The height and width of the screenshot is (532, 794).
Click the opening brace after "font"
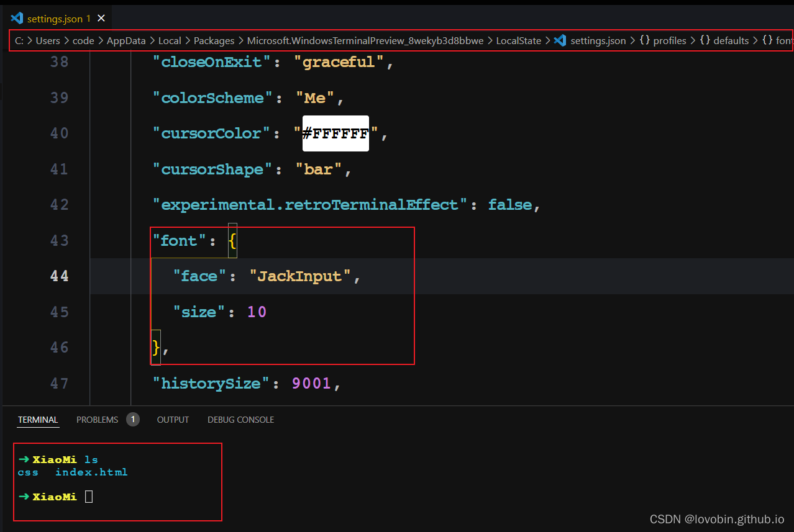pyautogui.click(x=232, y=241)
